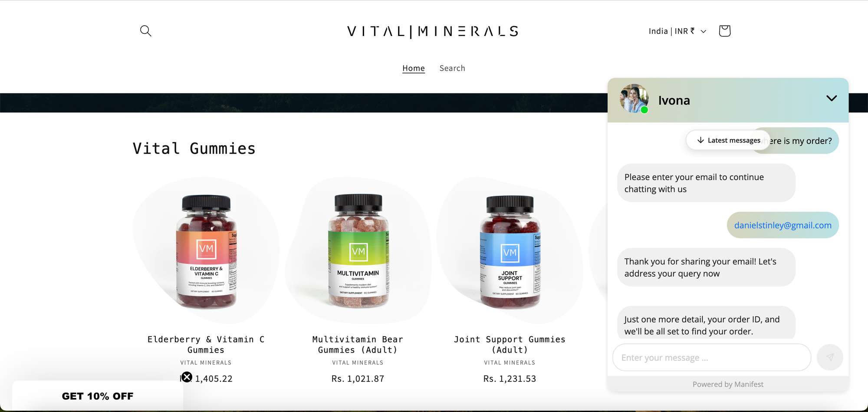Open the shopping cart icon
Image resolution: width=868 pixels, height=412 pixels.
click(x=724, y=31)
